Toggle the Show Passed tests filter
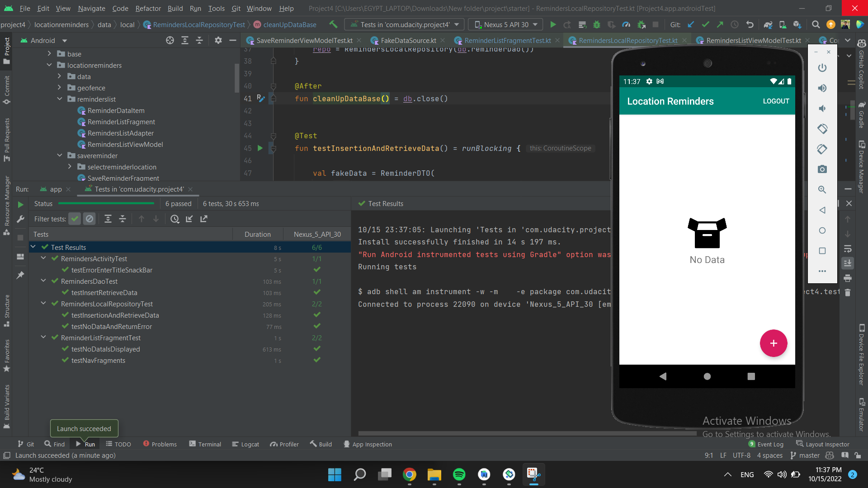 click(75, 219)
